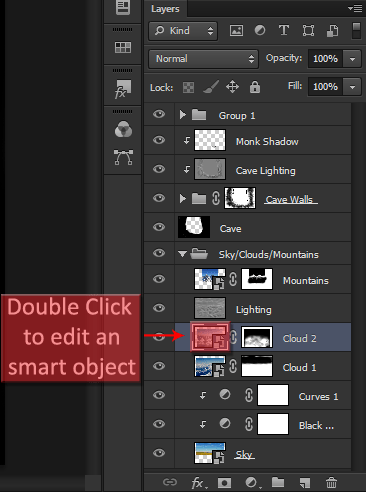Screen dimensions: 366x492
Task: Select the Black adjustment layer mask
Action: 273,424
